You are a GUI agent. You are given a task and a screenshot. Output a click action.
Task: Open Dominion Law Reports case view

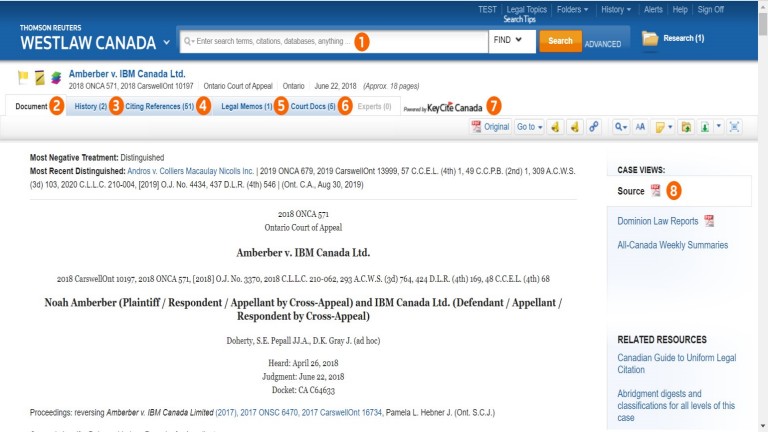point(657,221)
